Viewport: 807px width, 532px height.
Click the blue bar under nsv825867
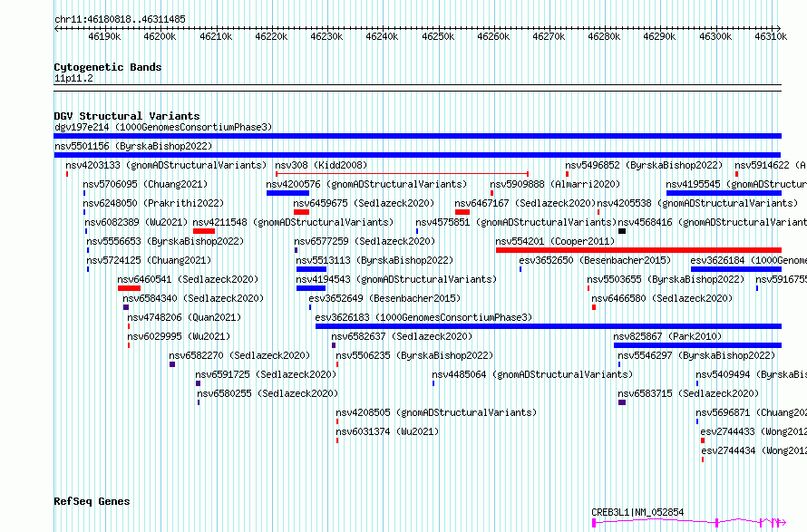click(697, 345)
